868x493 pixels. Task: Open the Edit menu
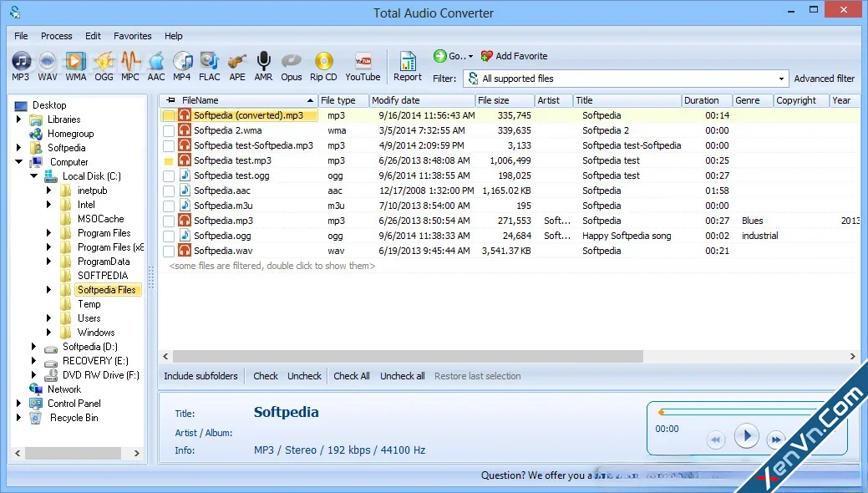click(93, 36)
